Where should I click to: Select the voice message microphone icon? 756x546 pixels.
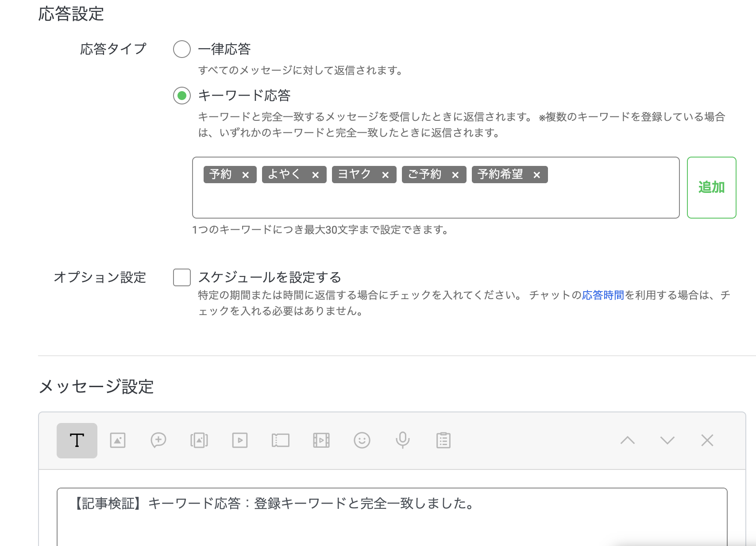click(403, 440)
